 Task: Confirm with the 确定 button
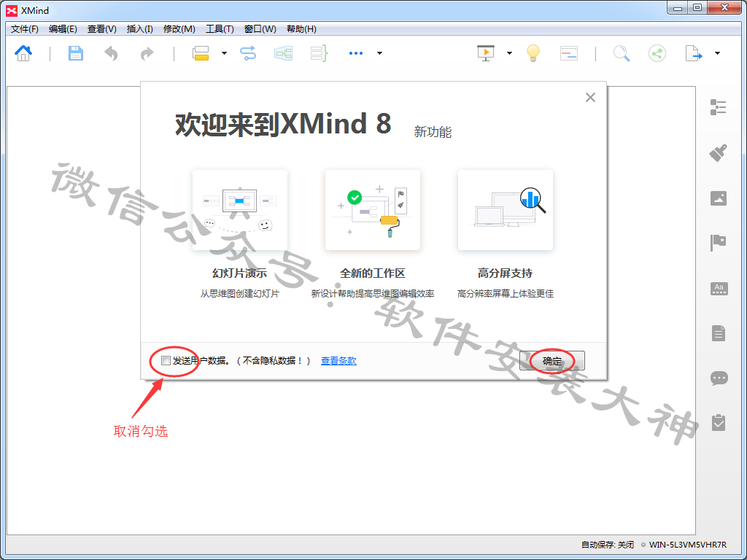(552, 361)
